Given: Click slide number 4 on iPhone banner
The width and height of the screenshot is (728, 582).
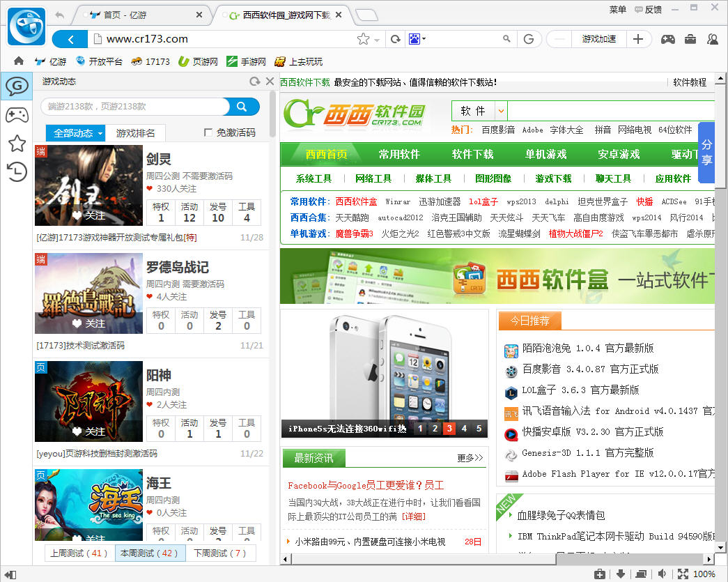Looking at the screenshot, I should pyautogui.click(x=464, y=429).
